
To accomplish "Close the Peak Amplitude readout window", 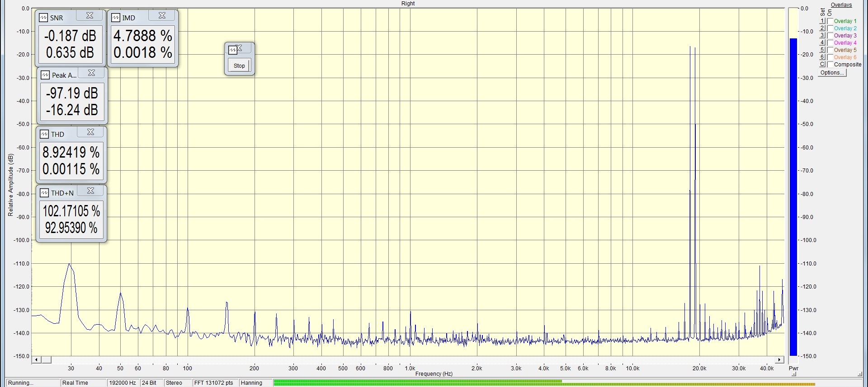I will point(91,73).
